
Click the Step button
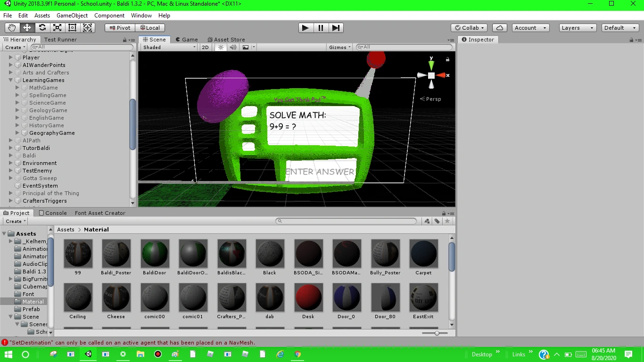335,28
